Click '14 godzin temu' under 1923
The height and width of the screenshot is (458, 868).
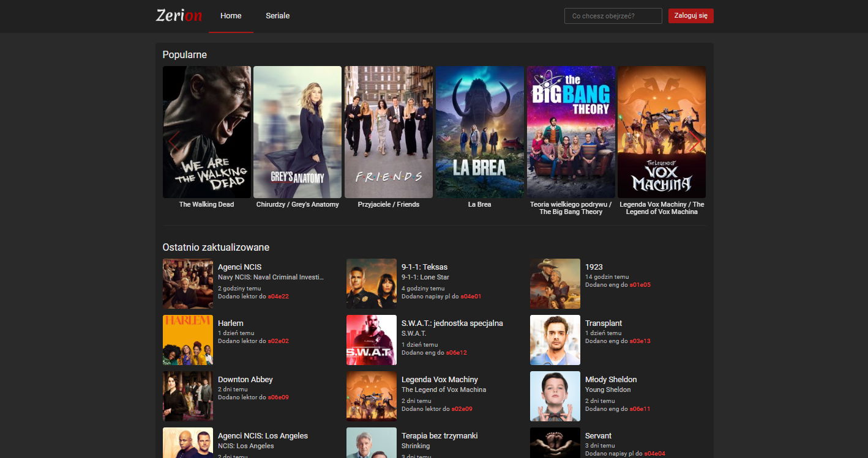click(x=607, y=277)
